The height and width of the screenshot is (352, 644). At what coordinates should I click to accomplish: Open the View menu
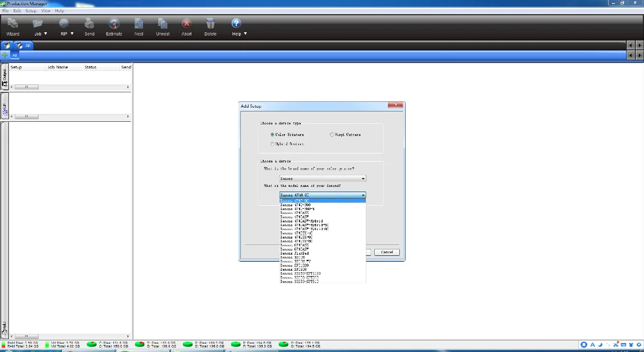46,11
